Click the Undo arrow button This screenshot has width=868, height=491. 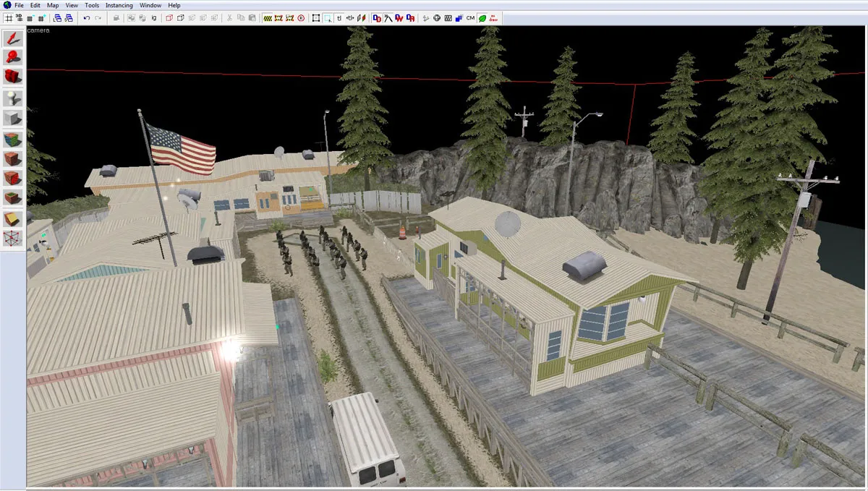pos(87,17)
